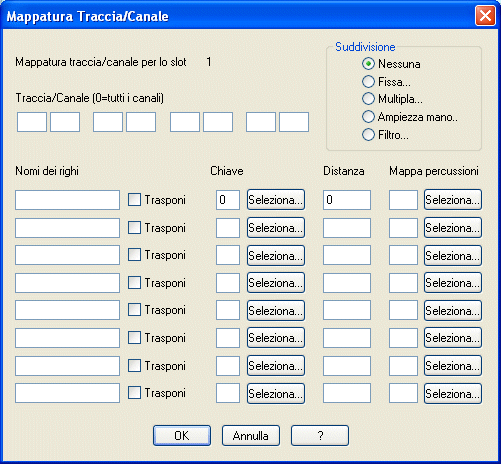
Task: Click the first Distanza field showing 0
Action: click(347, 200)
